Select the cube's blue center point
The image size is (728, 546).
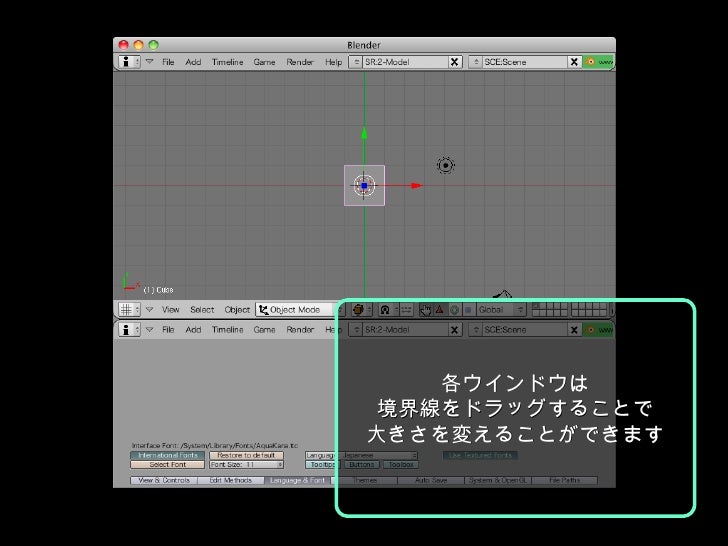[364, 186]
